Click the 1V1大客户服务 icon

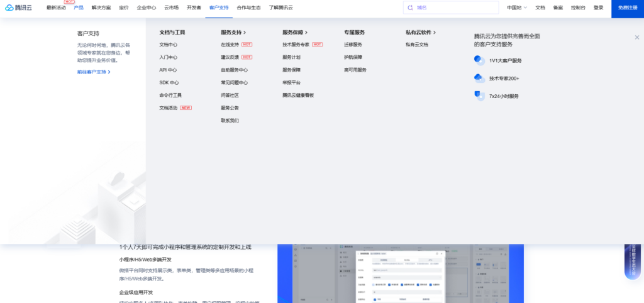point(479,60)
